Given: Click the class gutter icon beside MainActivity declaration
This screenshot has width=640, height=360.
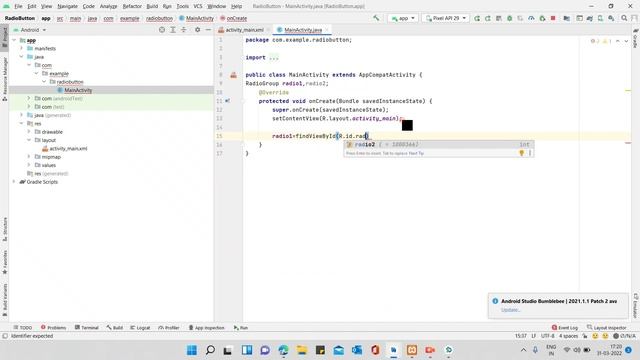Looking at the screenshot, I should (233, 75).
